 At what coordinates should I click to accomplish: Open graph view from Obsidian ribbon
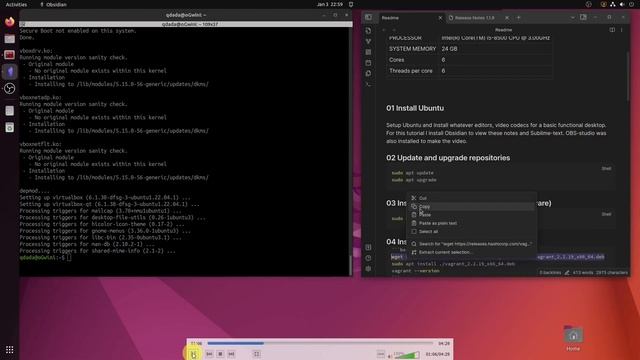click(x=368, y=41)
